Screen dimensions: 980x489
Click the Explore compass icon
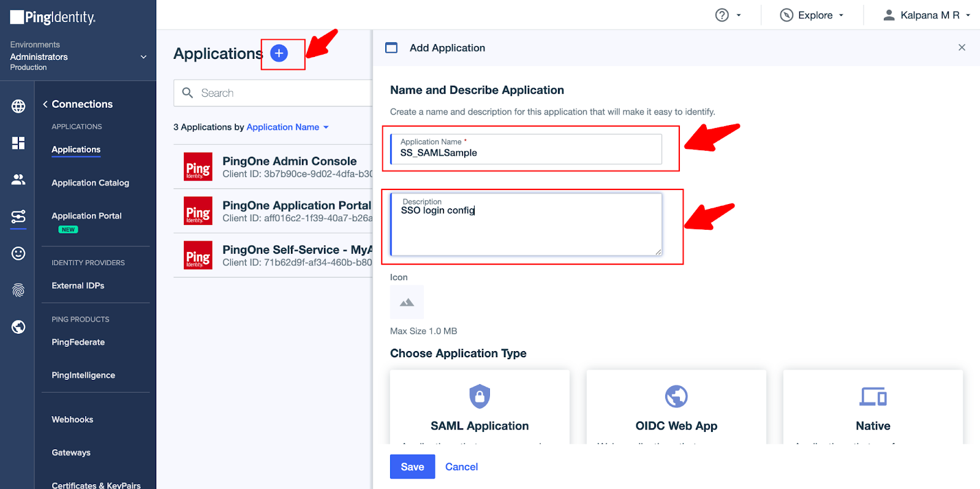[786, 15]
